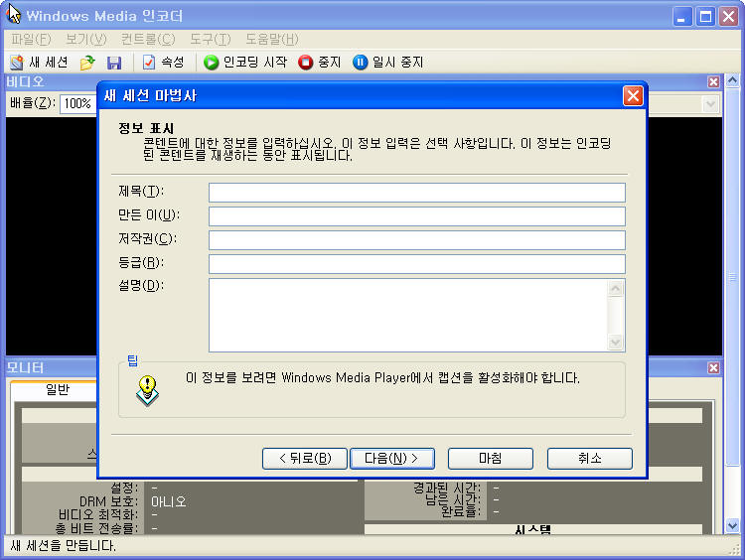Screen dimensions: 745x560
Task: Focus the Author (만든 이) input field
Action: (416, 216)
